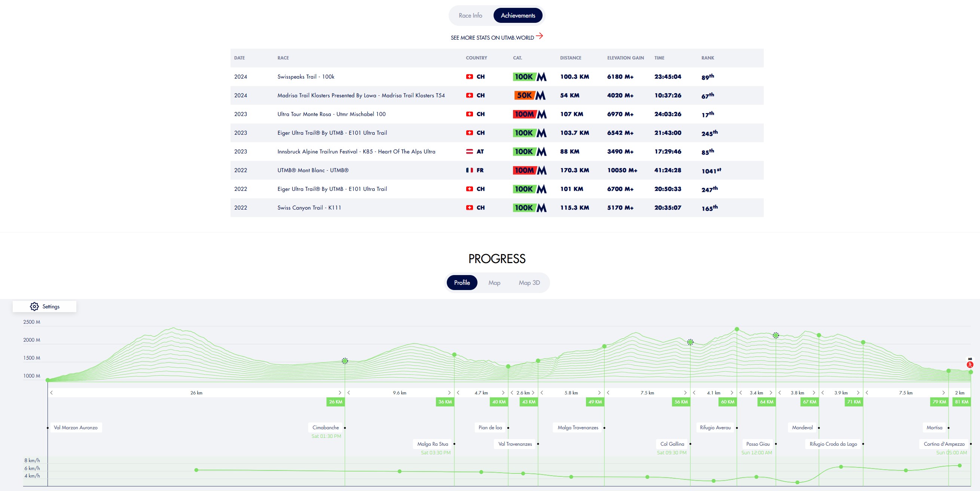Click right chevron of 5.8 km segment
The width and height of the screenshot is (980, 491).
pyautogui.click(x=599, y=393)
